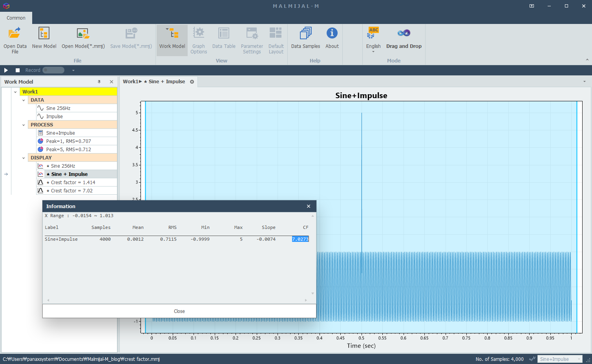Screen dimensions: 592x364
Task: Click the MALMIJAL-M app logo icon
Action: tap(6, 6)
